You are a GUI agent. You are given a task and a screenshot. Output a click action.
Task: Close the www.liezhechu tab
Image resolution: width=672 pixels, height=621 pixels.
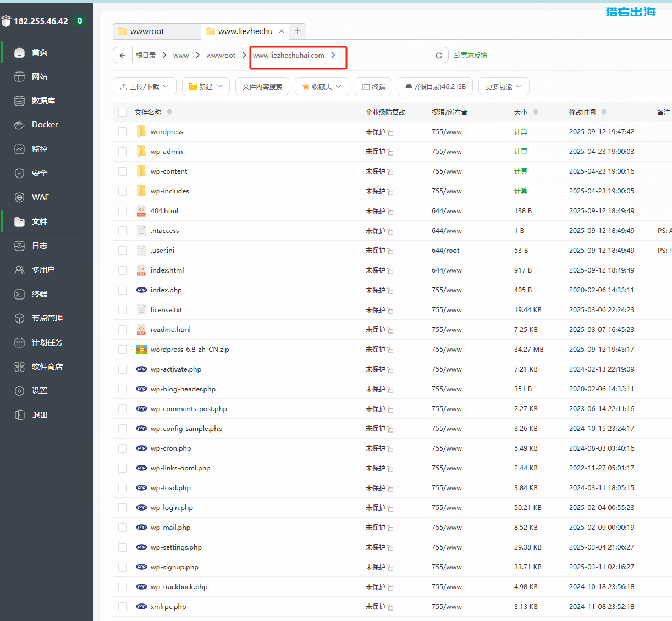tap(282, 31)
